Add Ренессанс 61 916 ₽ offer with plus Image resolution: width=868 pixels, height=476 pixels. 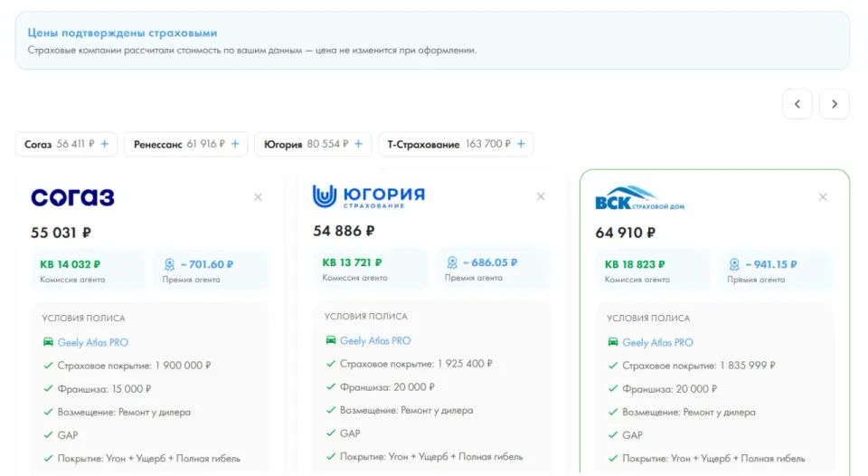tap(235, 144)
